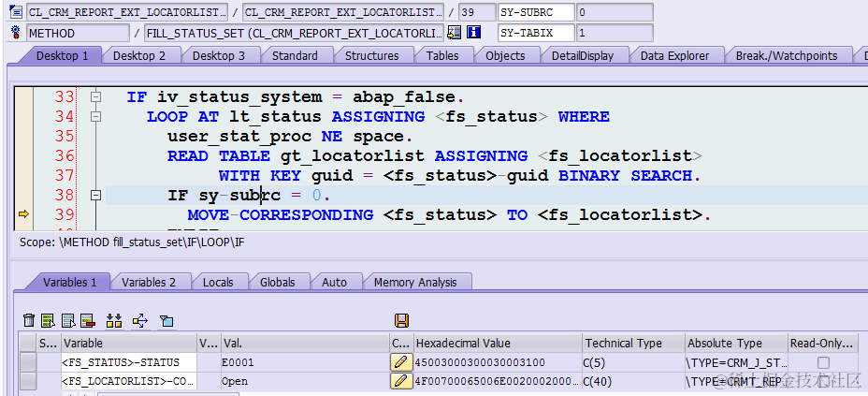Viewport: 868px width, 396px height.
Task: Click the yellow squares with arrows icon
Action: (114, 320)
